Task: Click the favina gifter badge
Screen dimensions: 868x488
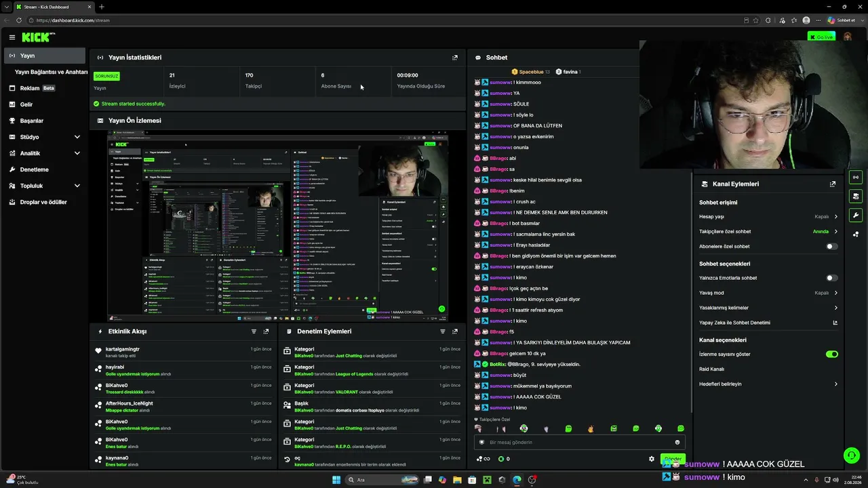Action: click(568, 72)
